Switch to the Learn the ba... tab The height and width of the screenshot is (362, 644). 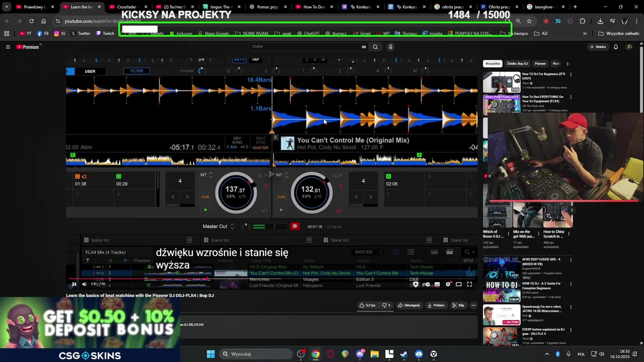pyautogui.click(x=81, y=7)
